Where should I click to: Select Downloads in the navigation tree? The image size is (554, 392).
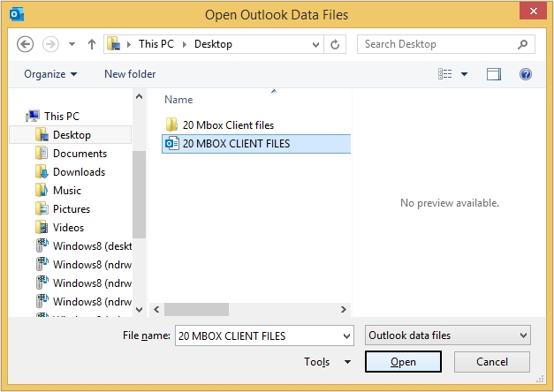pyautogui.click(x=79, y=172)
